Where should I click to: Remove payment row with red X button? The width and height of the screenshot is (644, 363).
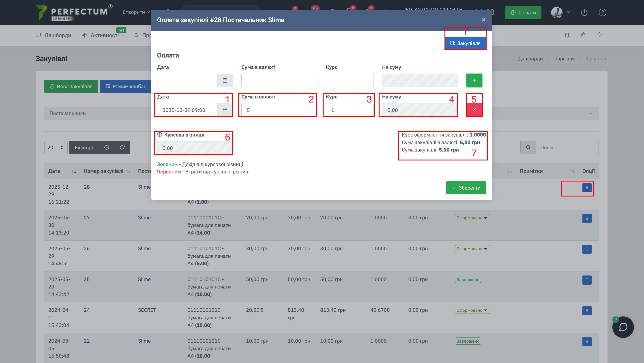[474, 110]
